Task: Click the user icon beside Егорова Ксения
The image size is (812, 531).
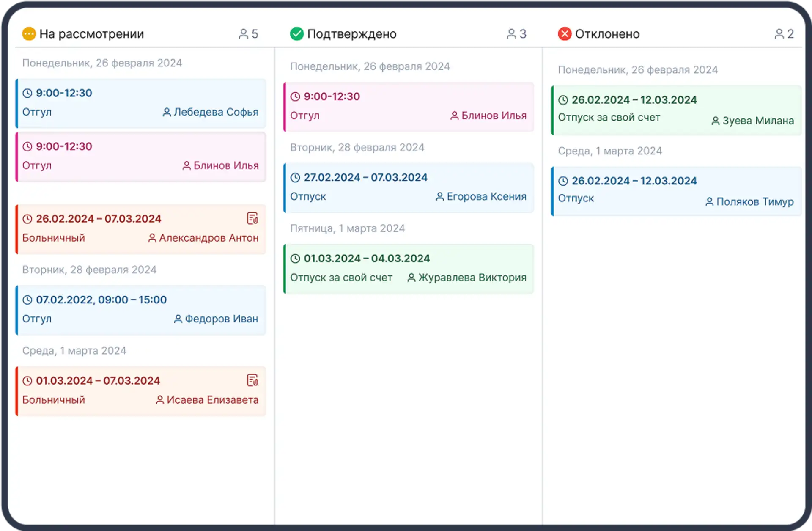Action: [440, 197]
